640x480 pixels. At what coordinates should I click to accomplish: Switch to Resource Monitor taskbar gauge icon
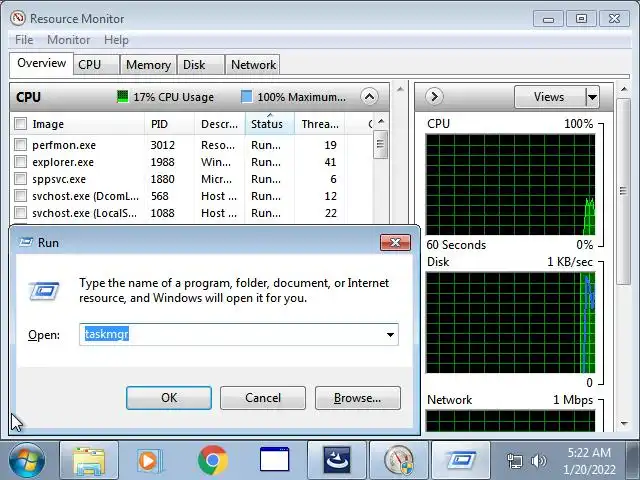pos(399,460)
